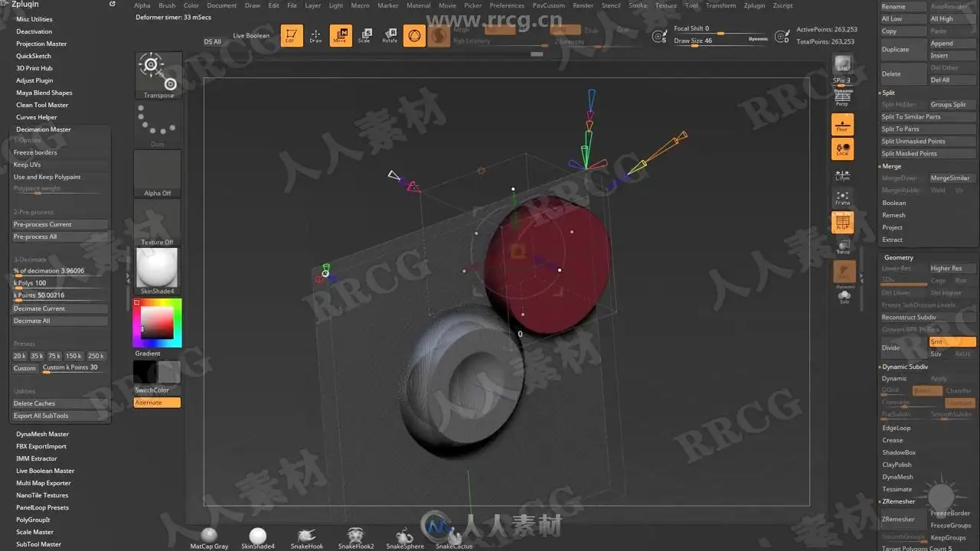Click Decimate Current button
The image size is (980, 551).
(60, 308)
